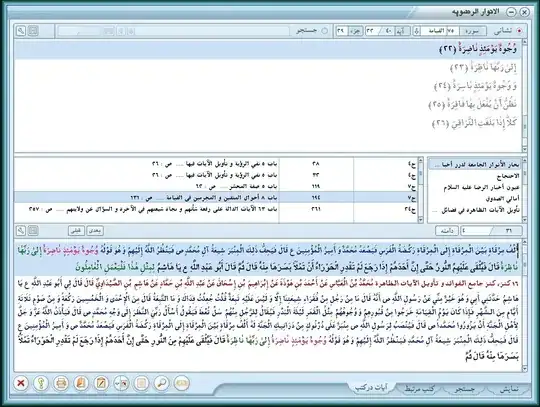
Task: Click the قبلی button
Action: 76,231
